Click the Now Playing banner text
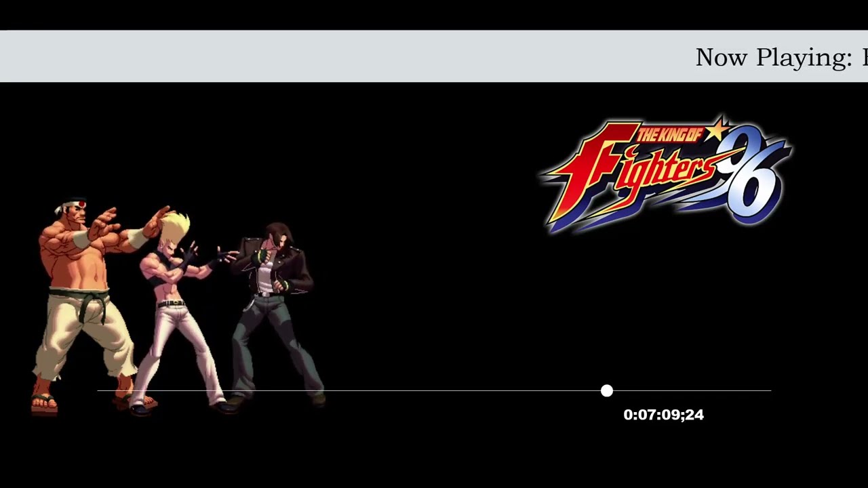 tap(781, 57)
